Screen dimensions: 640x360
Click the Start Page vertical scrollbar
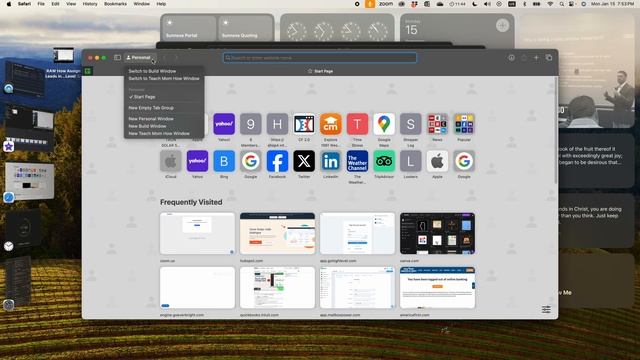[556, 131]
